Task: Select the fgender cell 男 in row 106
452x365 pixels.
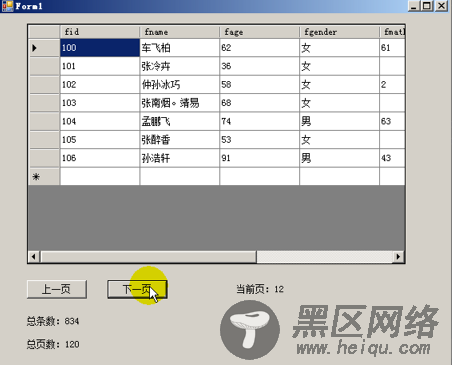Action: 339,158
